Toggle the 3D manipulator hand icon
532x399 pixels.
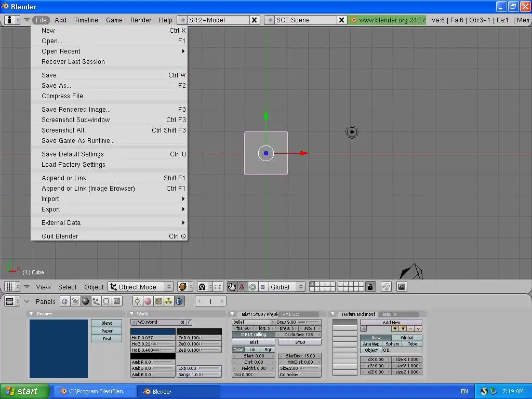click(232, 287)
